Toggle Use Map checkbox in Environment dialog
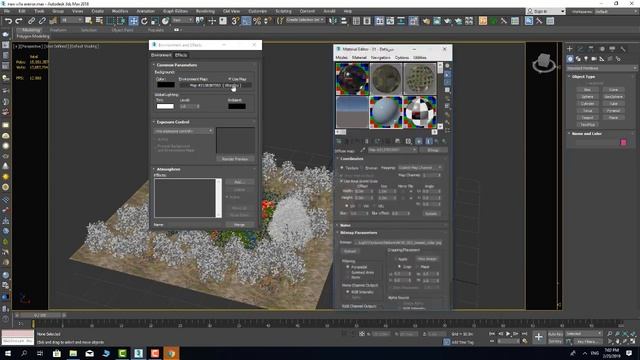The width and height of the screenshot is (640, 360). point(229,79)
